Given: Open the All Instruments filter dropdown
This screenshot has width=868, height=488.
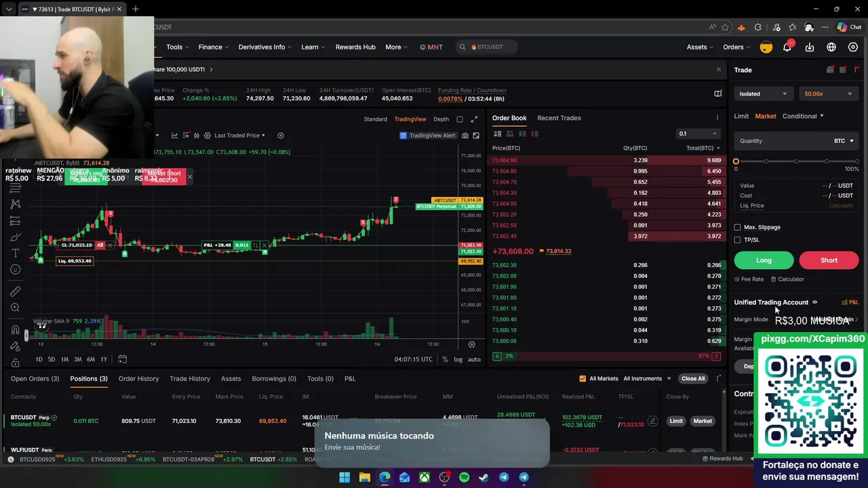Looking at the screenshot, I should 648,379.
